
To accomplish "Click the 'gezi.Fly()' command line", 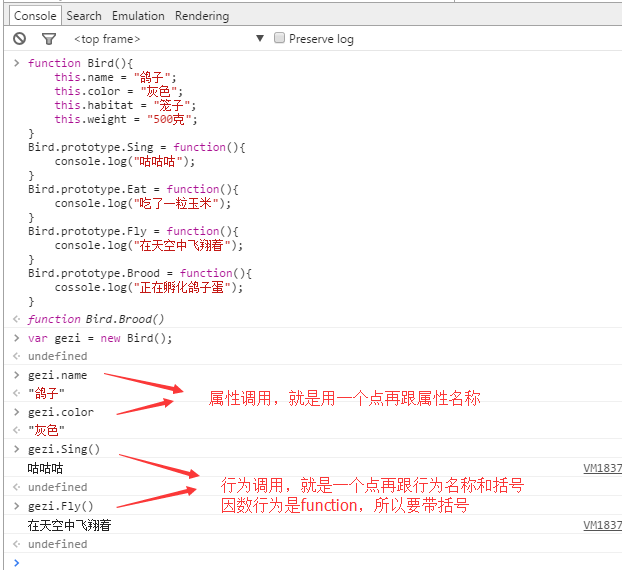I will point(61,506).
